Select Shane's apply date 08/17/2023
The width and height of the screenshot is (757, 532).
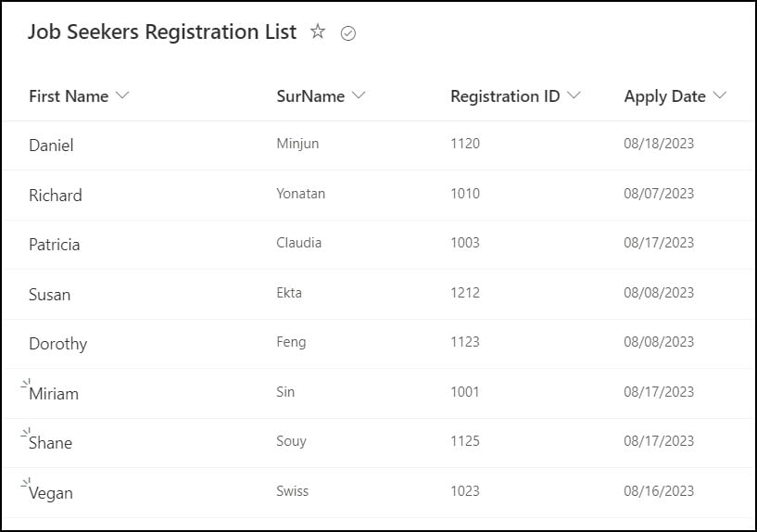click(659, 441)
